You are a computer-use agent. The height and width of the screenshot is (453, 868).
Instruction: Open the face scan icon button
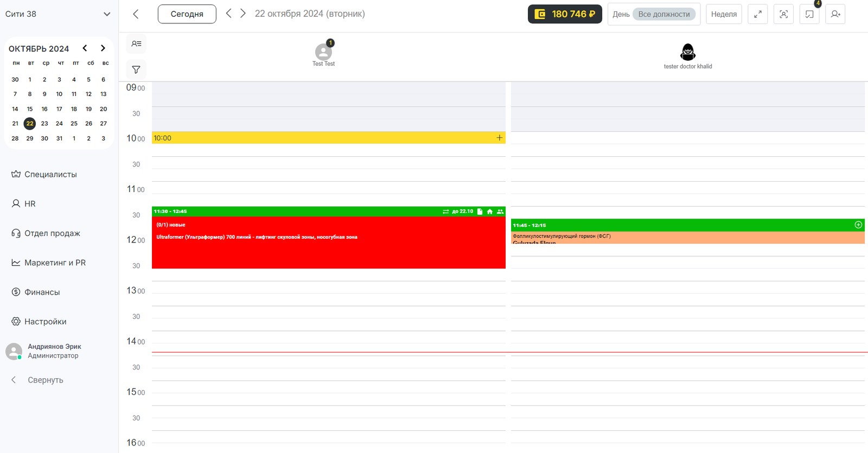coord(784,14)
